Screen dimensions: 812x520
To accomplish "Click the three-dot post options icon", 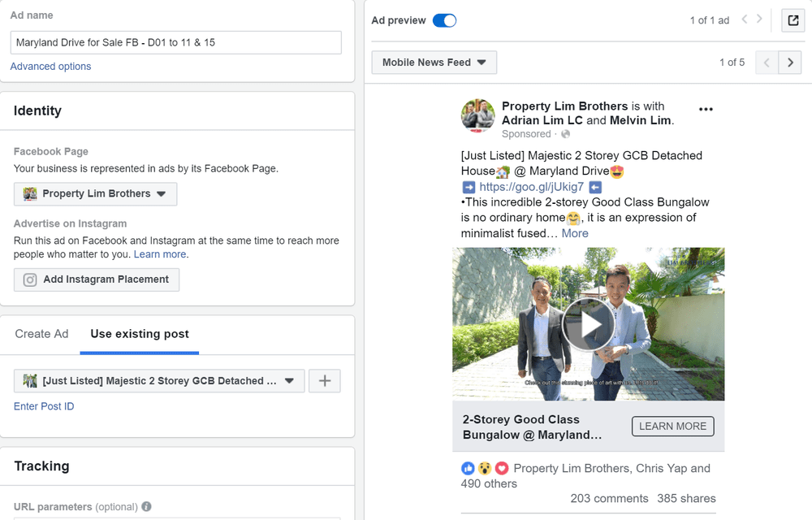I will [x=706, y=110].
